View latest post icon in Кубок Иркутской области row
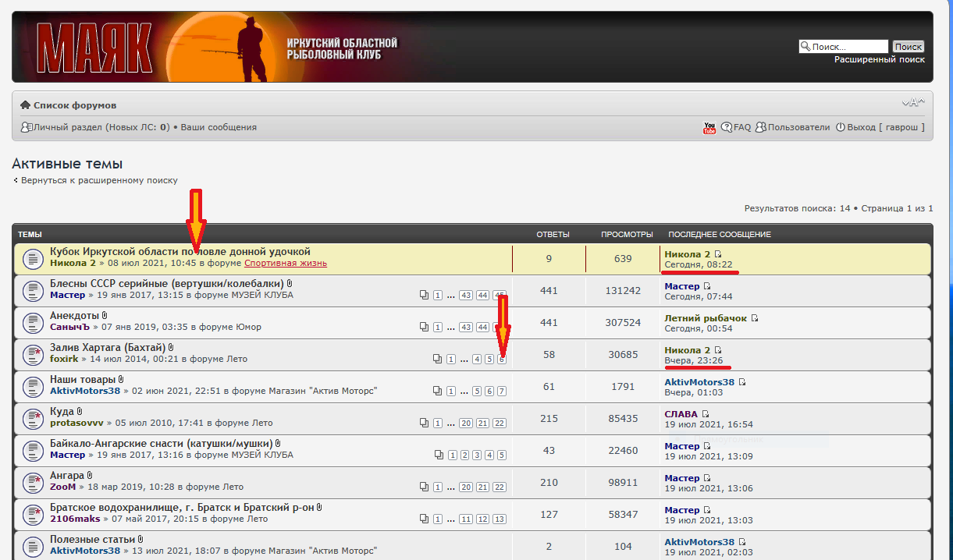Image resolution: width=953 pixels, height=560 pixels. 719,254
